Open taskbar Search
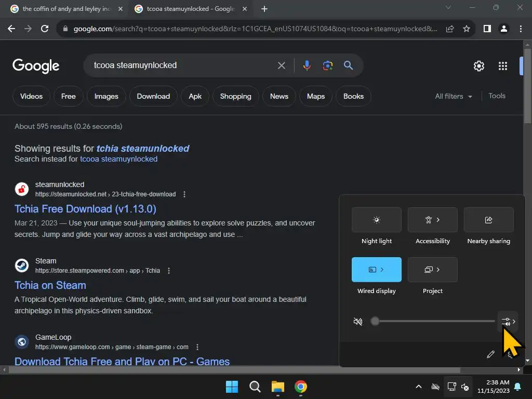Image resolution: width=532 pixels, height=399 pixels. tap(255, 387)
